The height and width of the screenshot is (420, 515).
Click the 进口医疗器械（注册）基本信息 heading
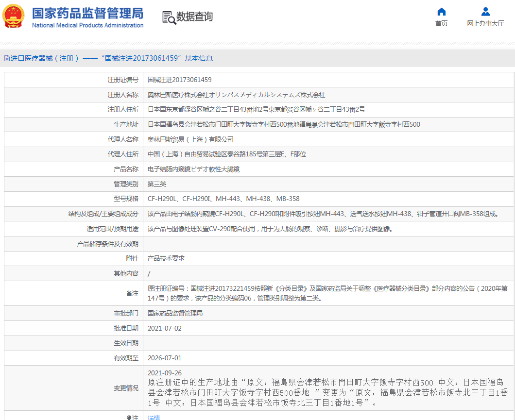click(112, 58)
